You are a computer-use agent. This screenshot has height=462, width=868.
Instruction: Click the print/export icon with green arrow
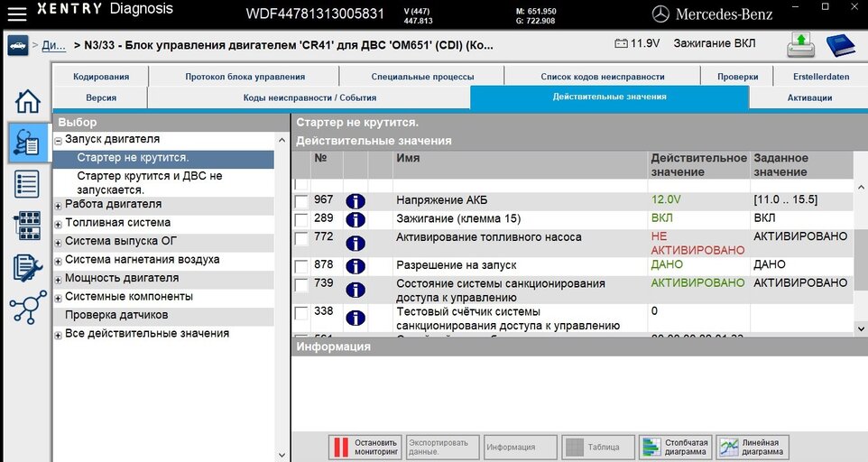[x=800, y=44]
